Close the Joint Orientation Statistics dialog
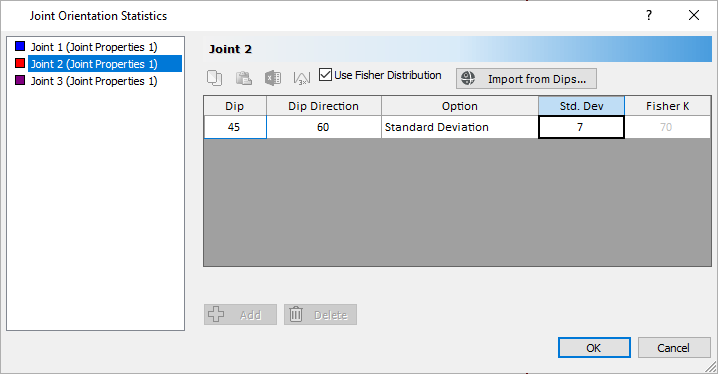This screenshot has height=374, width=718. 694,15
